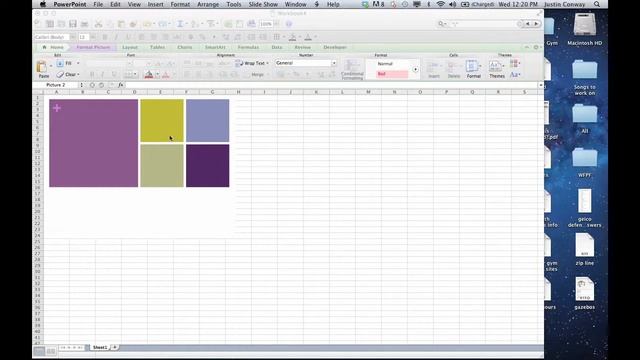Open the Arrange menu
The height and width of the screenshot is (360, 640).
click(208, 4)
